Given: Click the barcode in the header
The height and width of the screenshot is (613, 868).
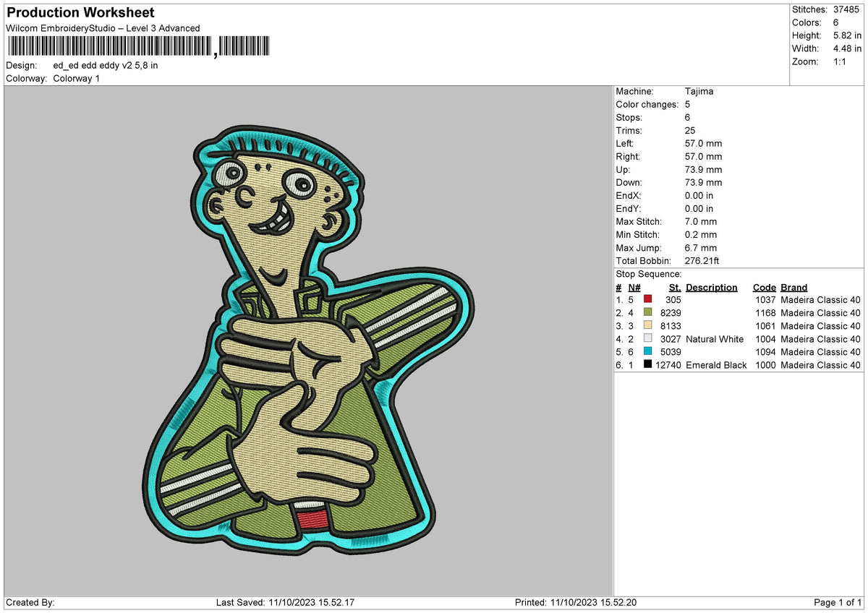Looking at the screenshot, I should coord(137,47).
